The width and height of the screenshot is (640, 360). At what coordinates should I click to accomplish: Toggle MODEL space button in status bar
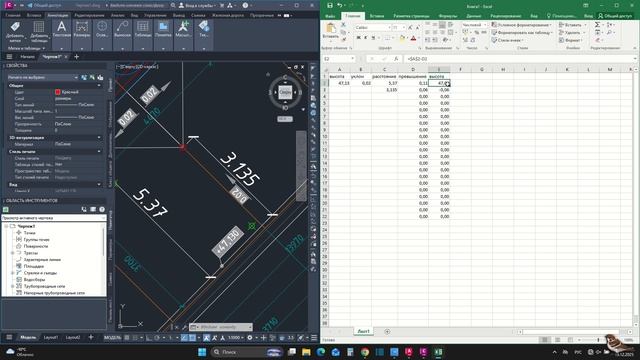click(x=113, y=338)
